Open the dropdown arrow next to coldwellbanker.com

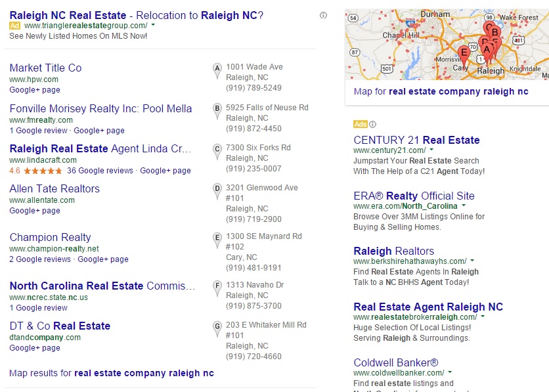point(450,372)
